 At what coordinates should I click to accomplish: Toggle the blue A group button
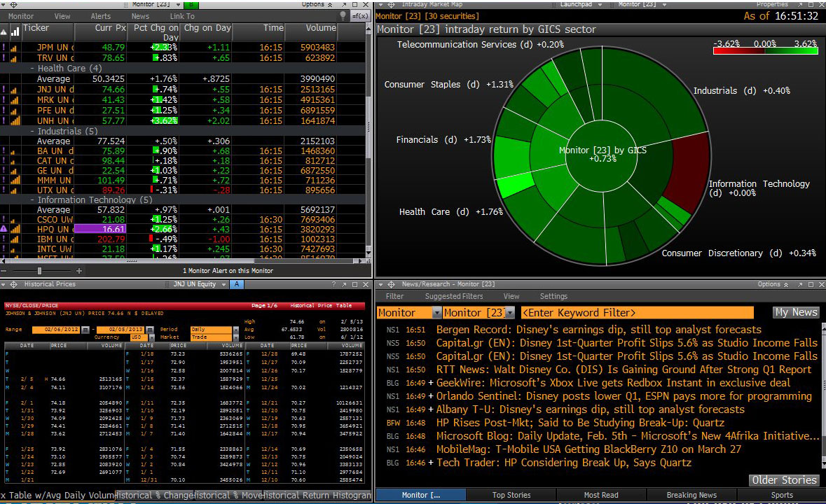click(x=237, y=284)
